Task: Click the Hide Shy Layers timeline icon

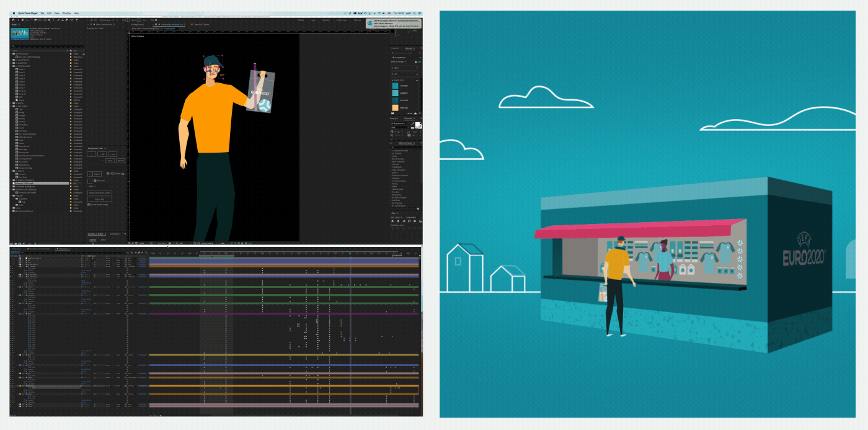Action: point(136,253)
